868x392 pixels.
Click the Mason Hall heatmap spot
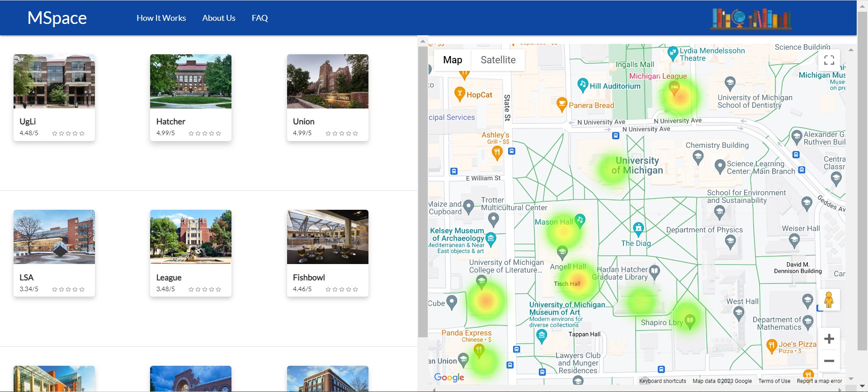(x=564, y=231)
